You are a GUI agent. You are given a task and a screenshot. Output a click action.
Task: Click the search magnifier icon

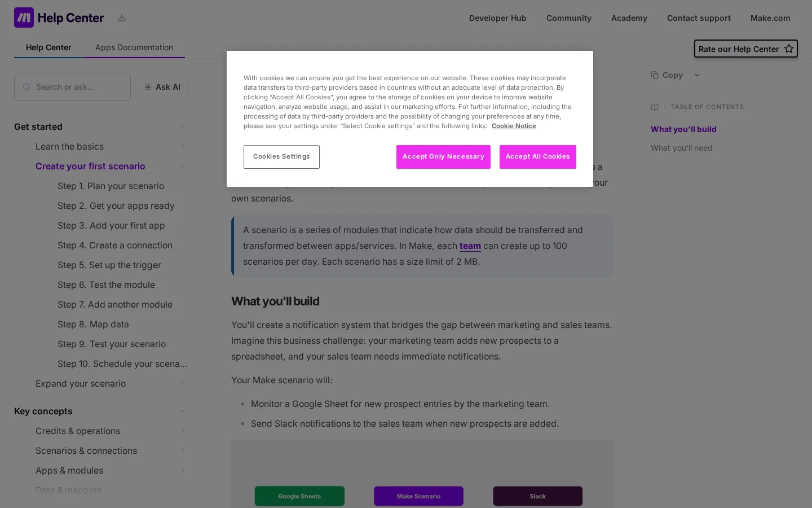coord(27,87)
